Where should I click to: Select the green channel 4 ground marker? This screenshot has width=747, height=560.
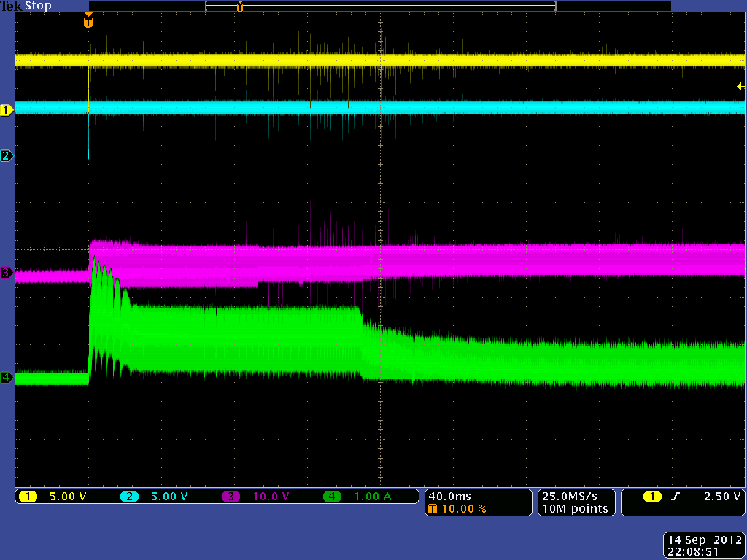click(x=7, y=378)
